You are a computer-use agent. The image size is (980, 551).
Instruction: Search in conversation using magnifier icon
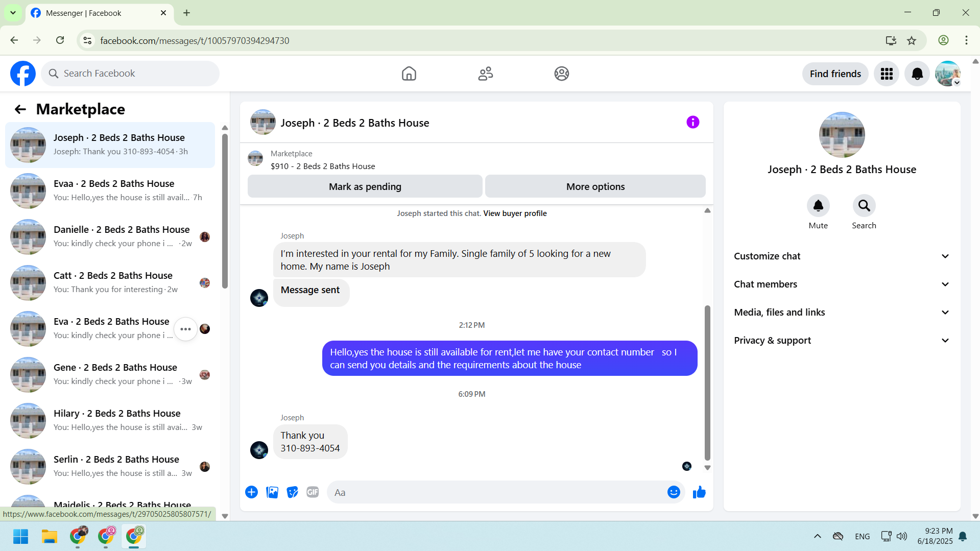[x=864, y=206]
